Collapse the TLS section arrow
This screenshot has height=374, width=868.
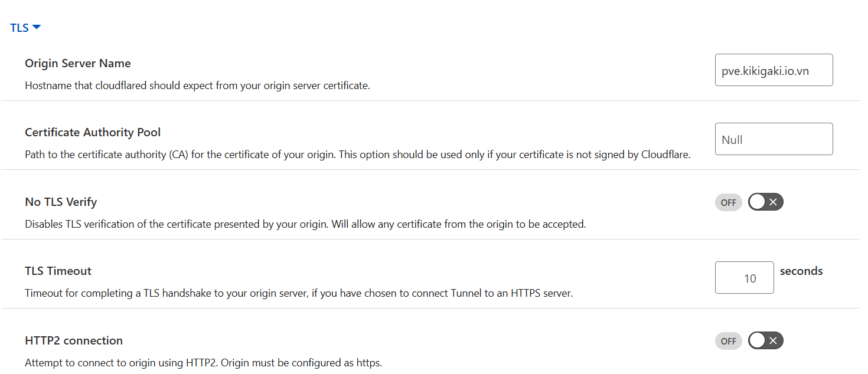[37, 27]
